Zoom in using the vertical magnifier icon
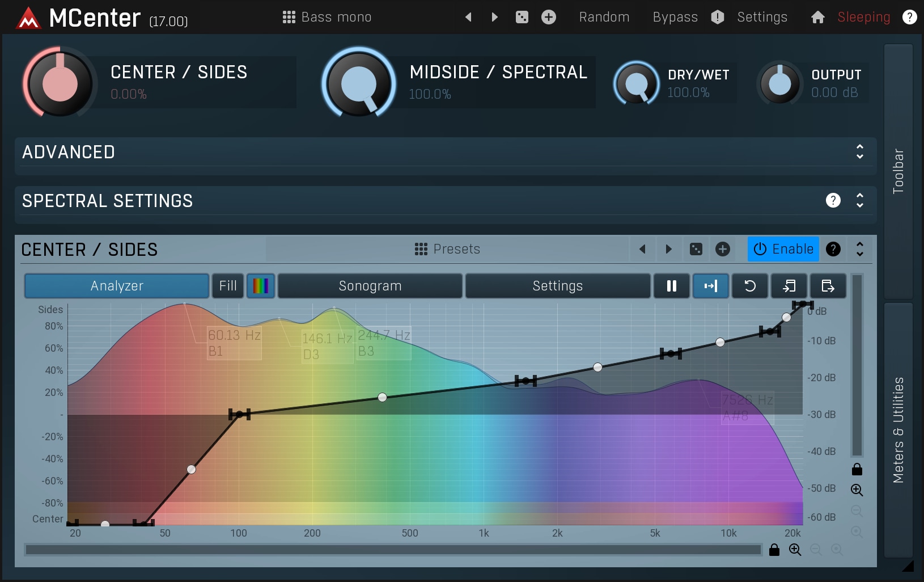The width and height of the screenshot is (924, 582). click(x=857, y=490)
